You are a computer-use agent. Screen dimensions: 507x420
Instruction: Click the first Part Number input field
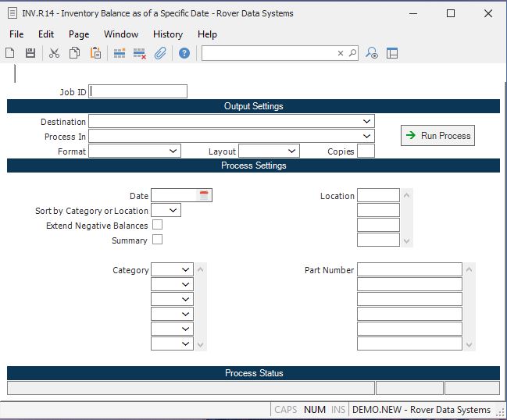point(409,269)
